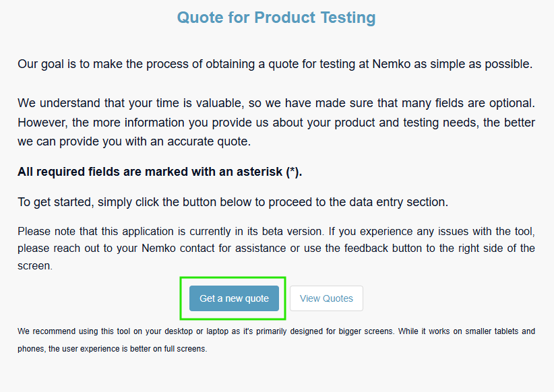Click the 'Please note' beta version paragraph
The width and height of the screenshot is (554, 392).
pyautogui.click(x=276, y=249)
